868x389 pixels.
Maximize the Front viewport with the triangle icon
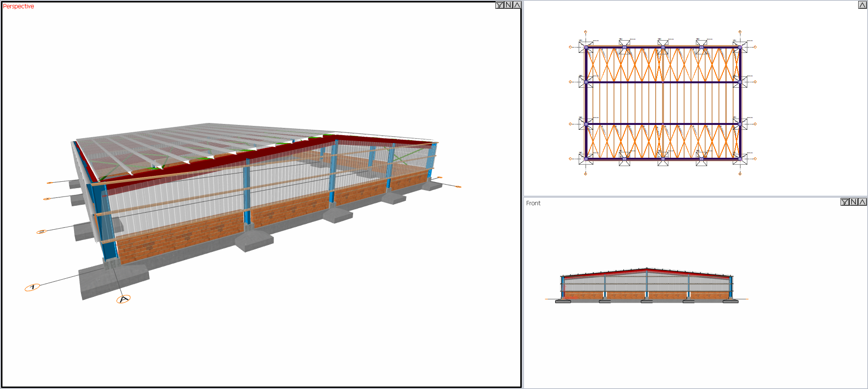(862, 202)
